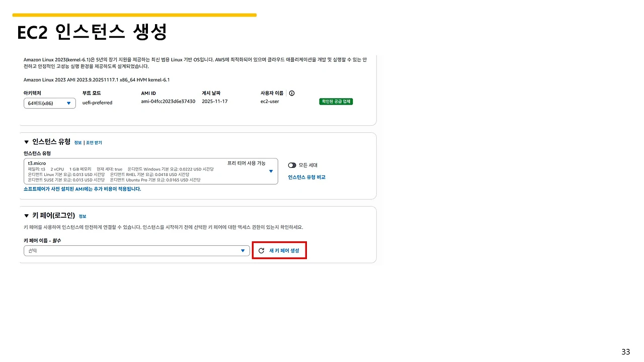Open the 인스턴스 유형 비교 link
Viewport: 644px width, 362px height.
pos(307,177)
